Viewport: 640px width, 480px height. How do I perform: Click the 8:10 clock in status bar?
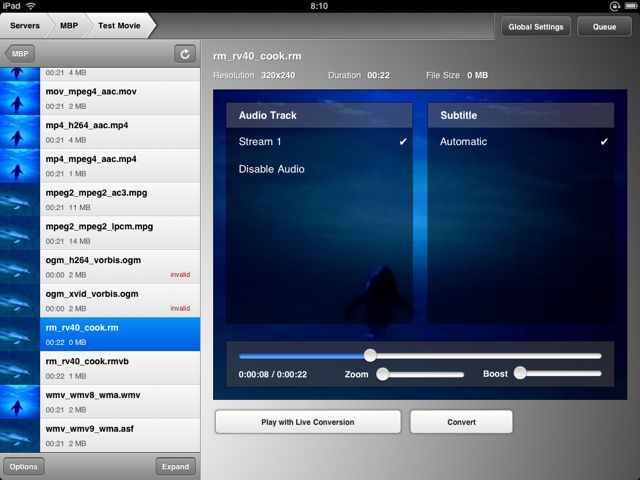(x=319, y=6)
